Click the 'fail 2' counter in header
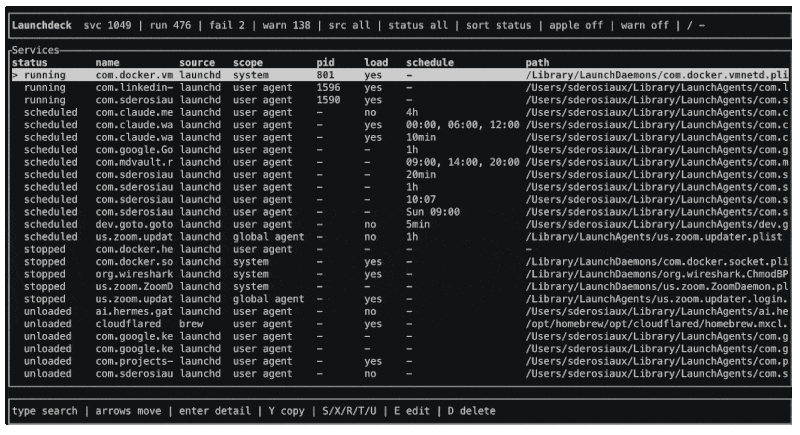 (x=227, y=25)
